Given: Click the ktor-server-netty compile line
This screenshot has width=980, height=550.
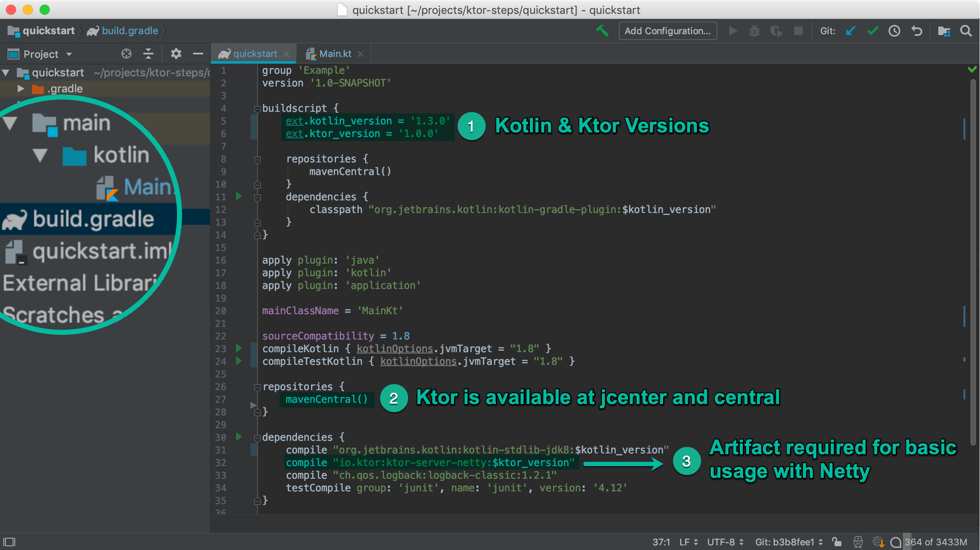Looking at the screenshot, I should pos(430,463).
